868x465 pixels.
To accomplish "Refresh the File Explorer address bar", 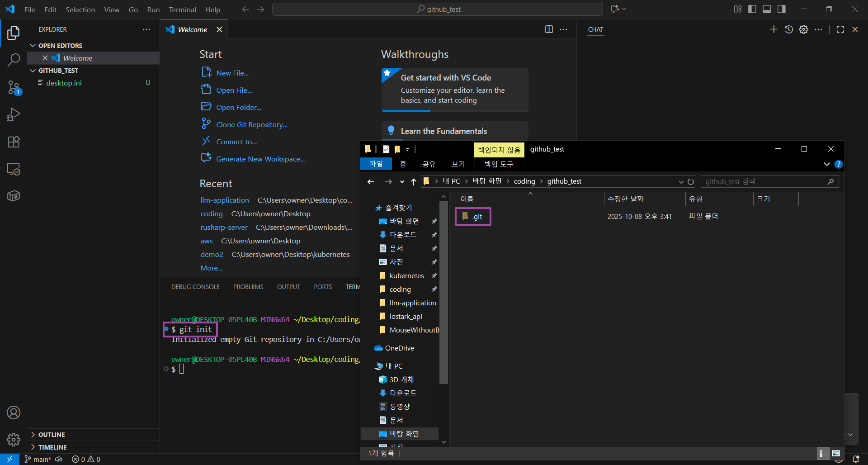I will coord(691,182).
